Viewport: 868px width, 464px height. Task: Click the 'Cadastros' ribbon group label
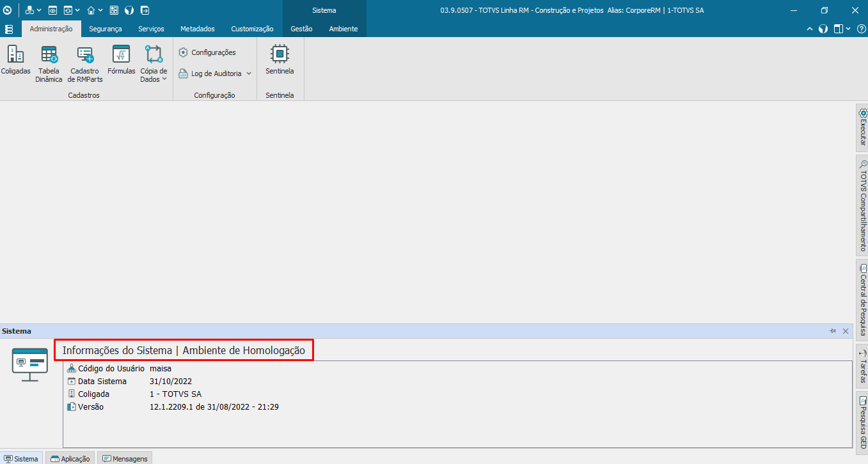pyautogui.click(x=84, y=95)
